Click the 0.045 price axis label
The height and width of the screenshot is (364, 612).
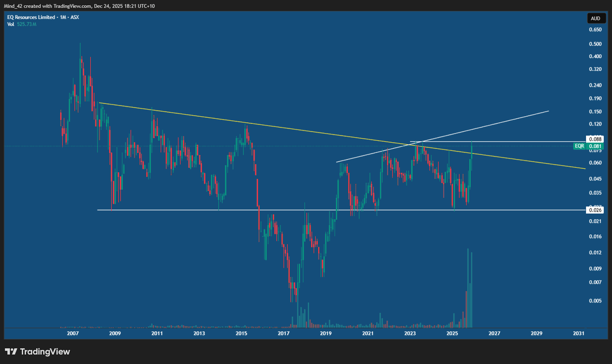(x=595, y=179)
